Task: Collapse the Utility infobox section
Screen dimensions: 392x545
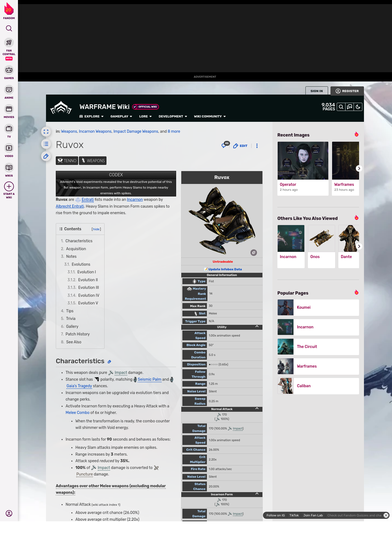Action: pos(257,326)
